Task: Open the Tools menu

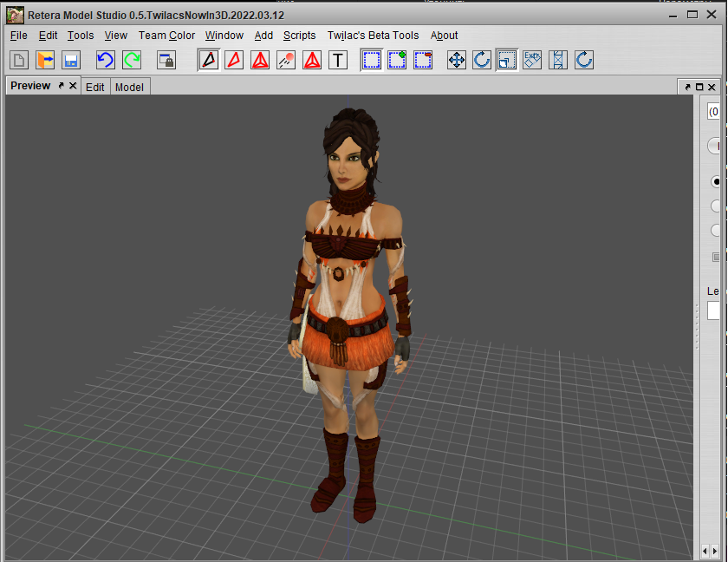Action: click(x=81, y=36)
